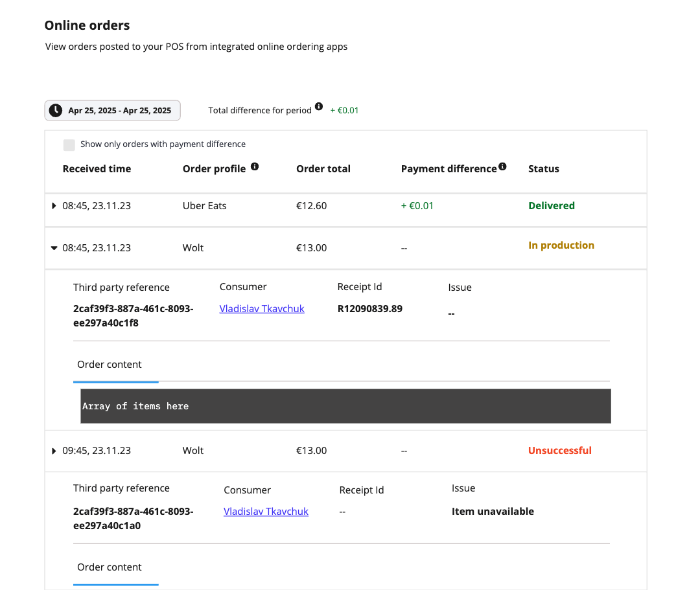Expand the Uber Eats order row
Image resolution: width=700 pixels, height=590 pixels.
54,205
